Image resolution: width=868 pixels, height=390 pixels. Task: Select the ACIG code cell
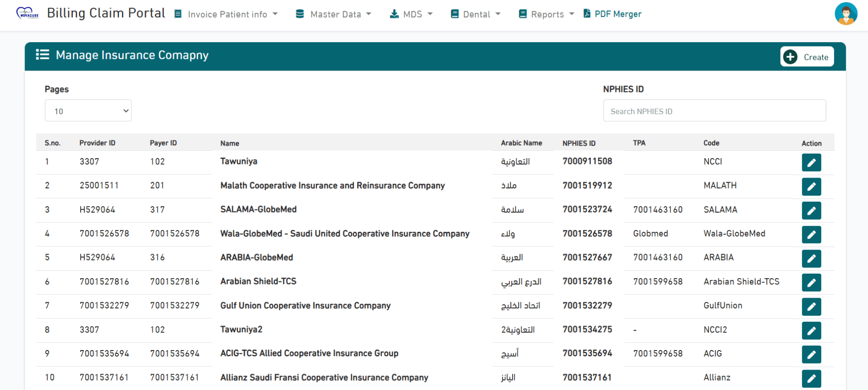(713, 354)
